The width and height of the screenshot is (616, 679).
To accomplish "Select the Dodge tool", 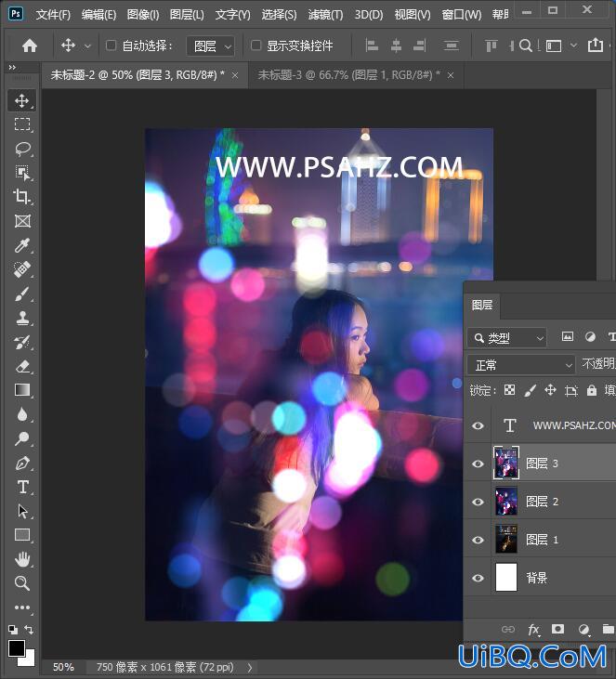I will click(x=22, y=438).
